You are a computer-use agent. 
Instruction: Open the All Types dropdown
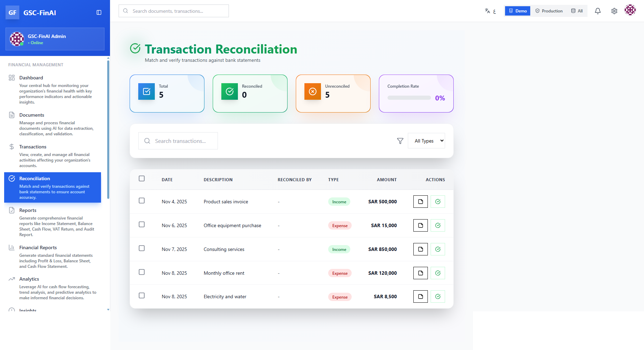pyautogui.click(x=426, y=140)
